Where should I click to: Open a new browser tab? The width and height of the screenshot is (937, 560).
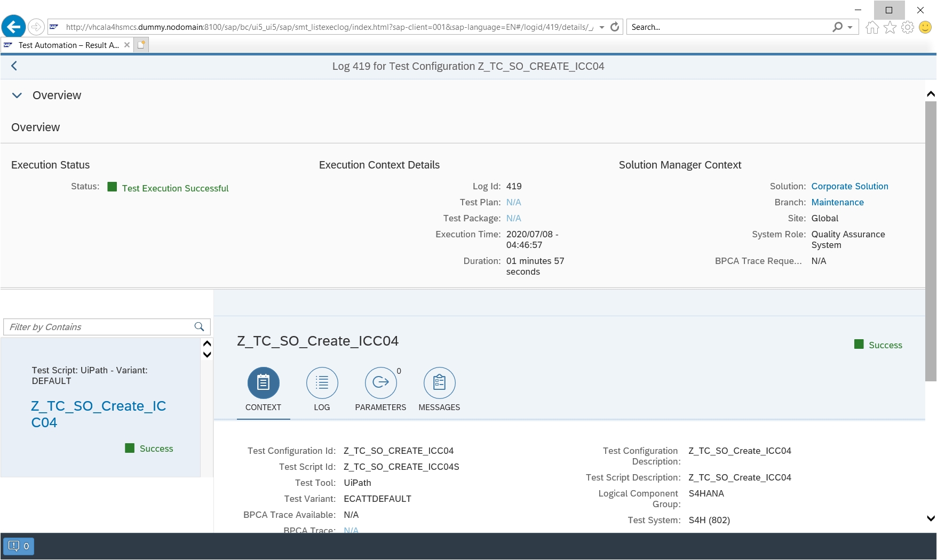click(141, 45)
